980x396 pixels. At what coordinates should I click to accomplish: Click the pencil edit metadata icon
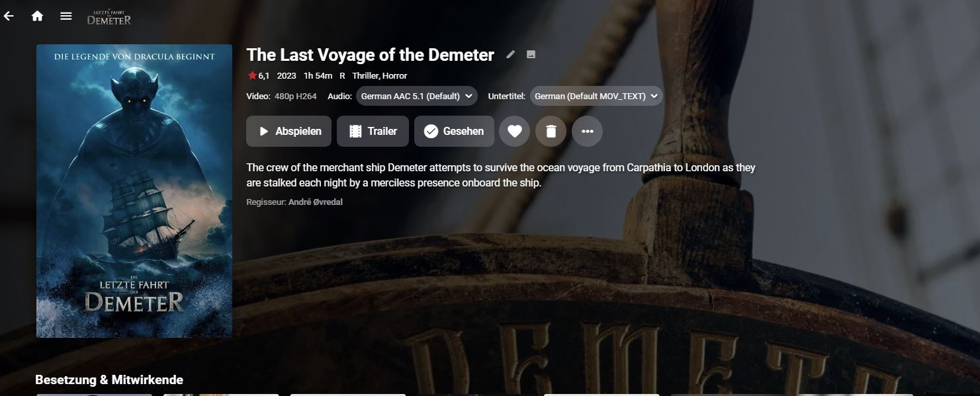(x=510, y=54)
